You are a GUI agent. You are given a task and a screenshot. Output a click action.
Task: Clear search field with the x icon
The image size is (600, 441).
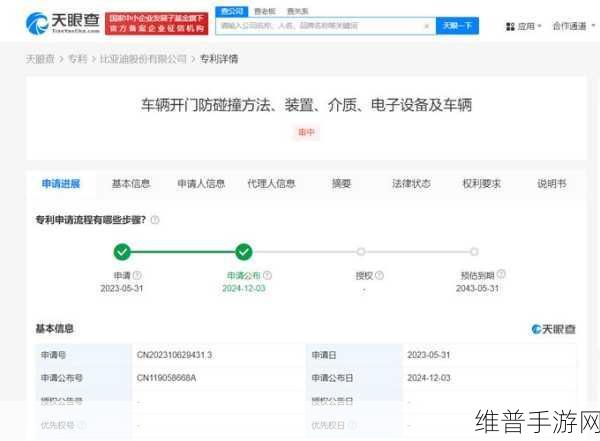[x=427, y=26]
